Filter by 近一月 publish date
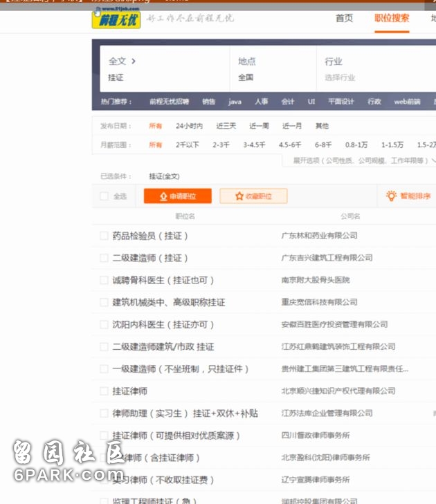This screenshot has width=436, height=504. pyautogui.click(x=292, y=126)
